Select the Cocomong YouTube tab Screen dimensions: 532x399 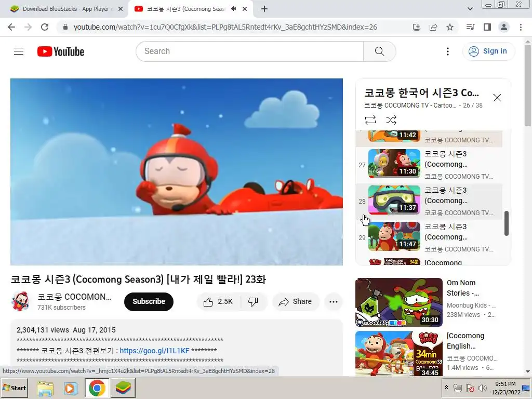click(x=185, y=9)
